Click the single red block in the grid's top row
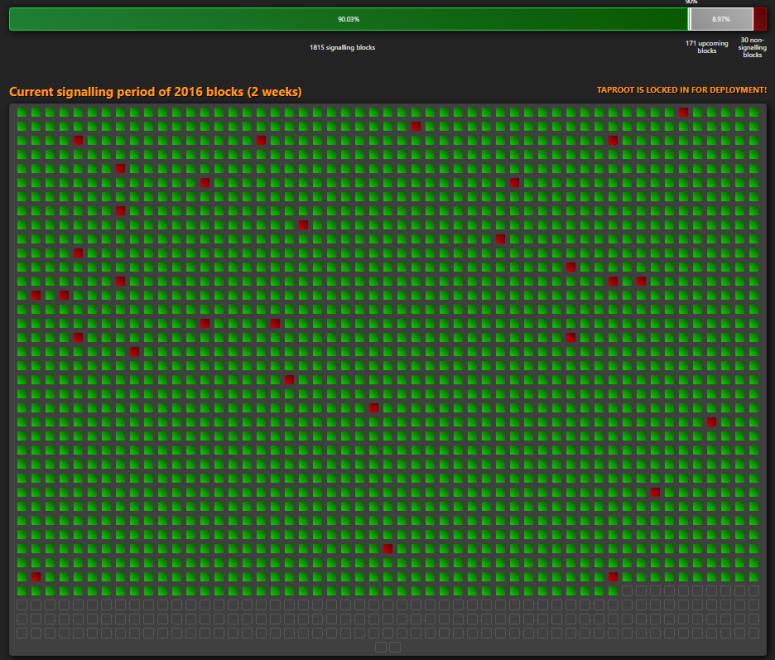The height and width of the screenshot is (660, 775). [x=683, y=113]
